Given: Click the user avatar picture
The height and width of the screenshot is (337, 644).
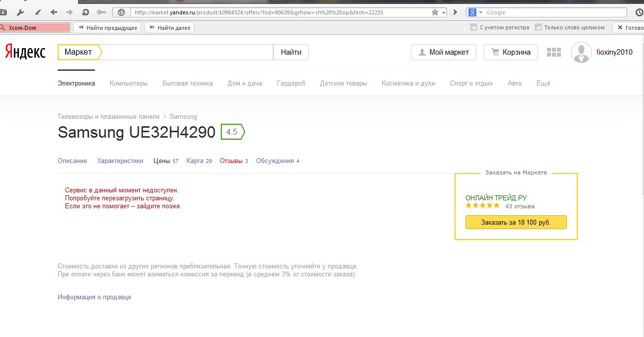Looking at the screenshot, I should (581, 52).
